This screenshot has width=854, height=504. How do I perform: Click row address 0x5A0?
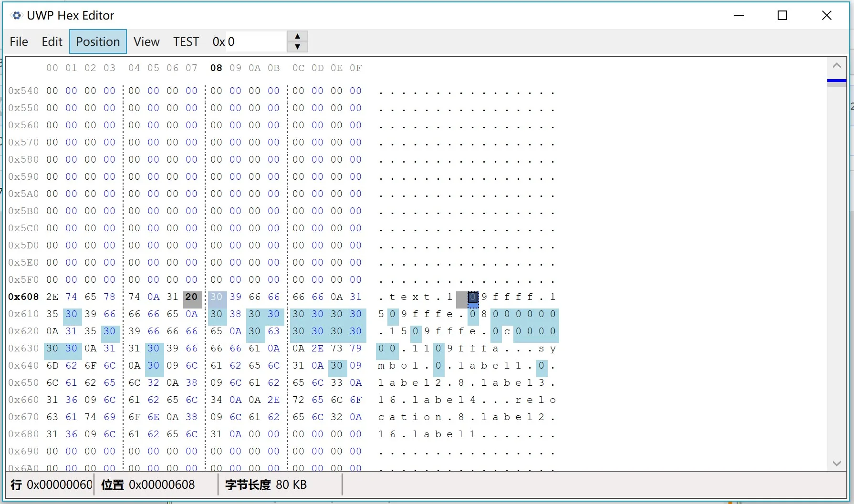click(23, 194)
